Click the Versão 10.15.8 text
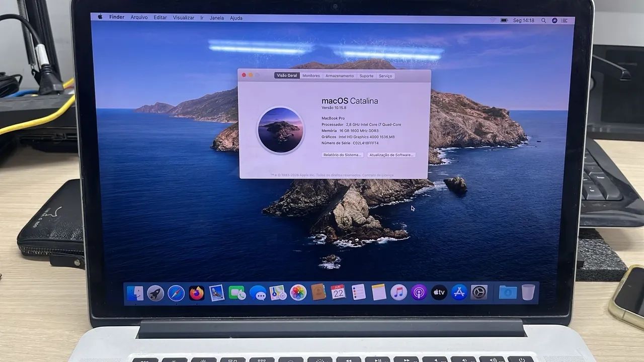Image resolution: width=644 pixels, height=362 pixels. point(334,108)
